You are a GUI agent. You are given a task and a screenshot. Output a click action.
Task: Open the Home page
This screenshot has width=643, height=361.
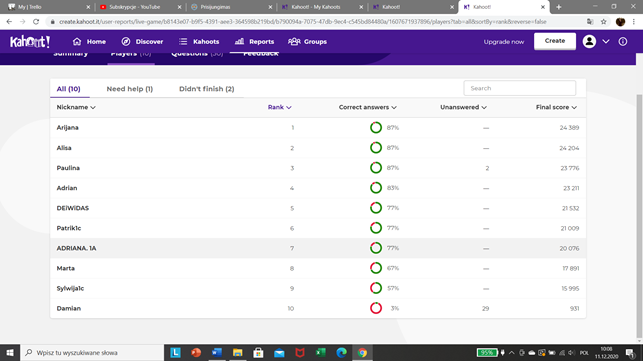tap(89, 41)
